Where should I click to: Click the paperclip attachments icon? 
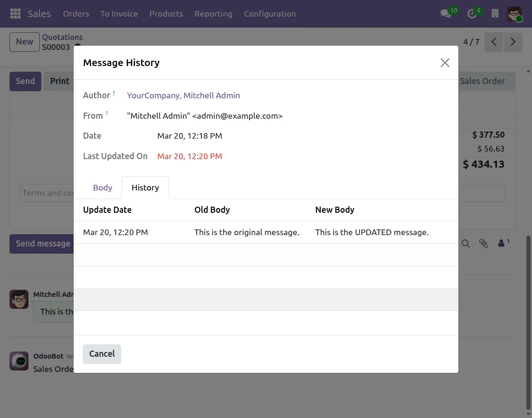[484, 244]
